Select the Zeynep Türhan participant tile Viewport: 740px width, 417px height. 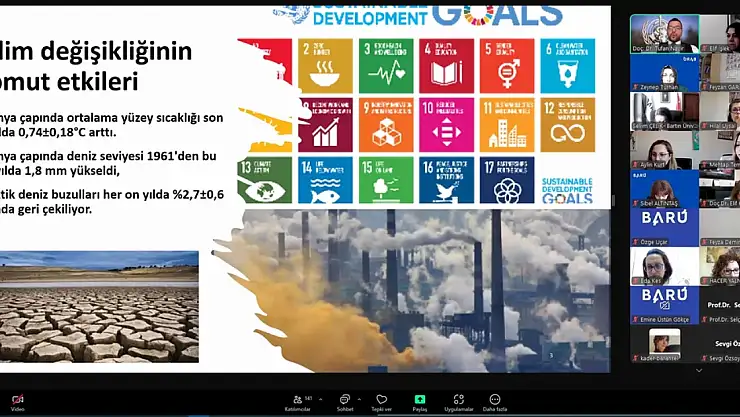pyautogui.click(x=664, y=72)
